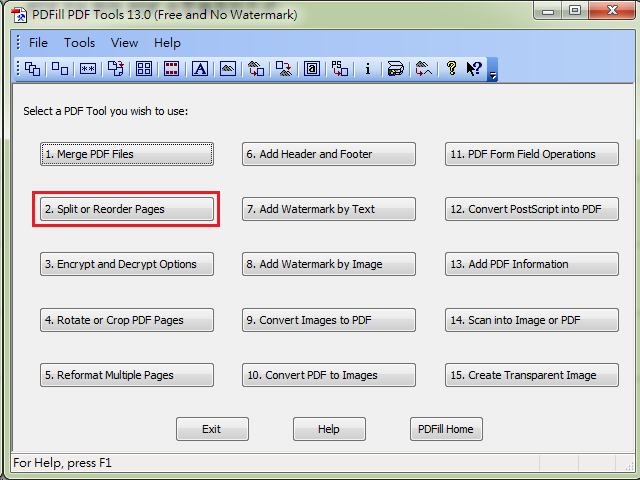
Task: Click the context help cursor icon
Action: click(474, 69)
